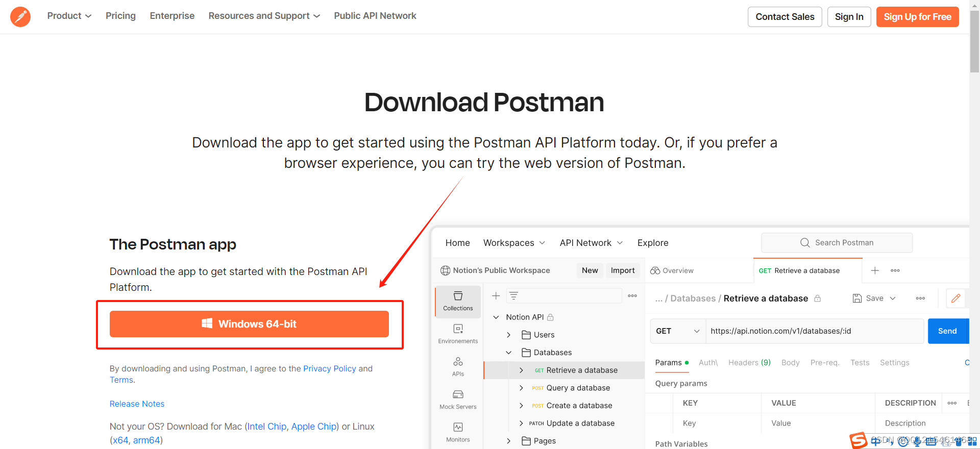The image size is (980, 449).
Task: Download Postman for Windows 64-bit
Action: pos(249,324)
